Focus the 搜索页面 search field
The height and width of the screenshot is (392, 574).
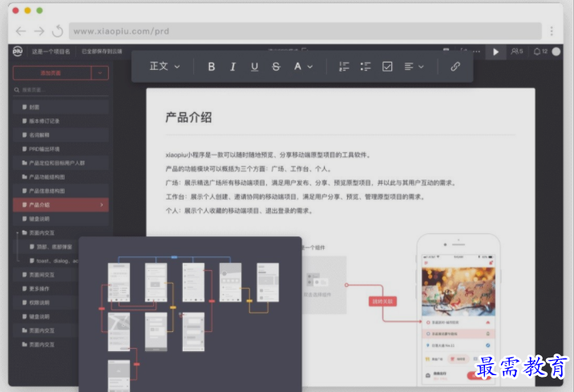coord(61,90)
